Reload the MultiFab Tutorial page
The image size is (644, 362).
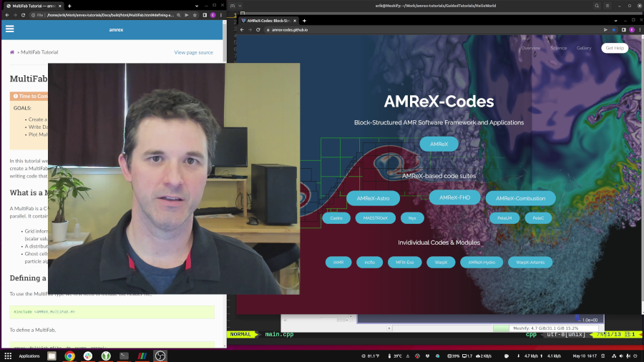pos(23,15)
